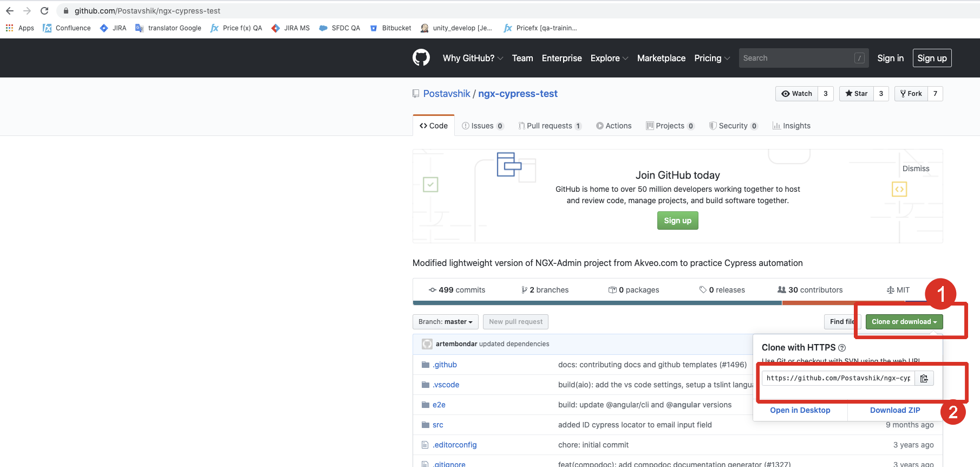Reload the page with browser refresh icon
The height and width of the screenshot is (467, 980).
coord(44,11)
